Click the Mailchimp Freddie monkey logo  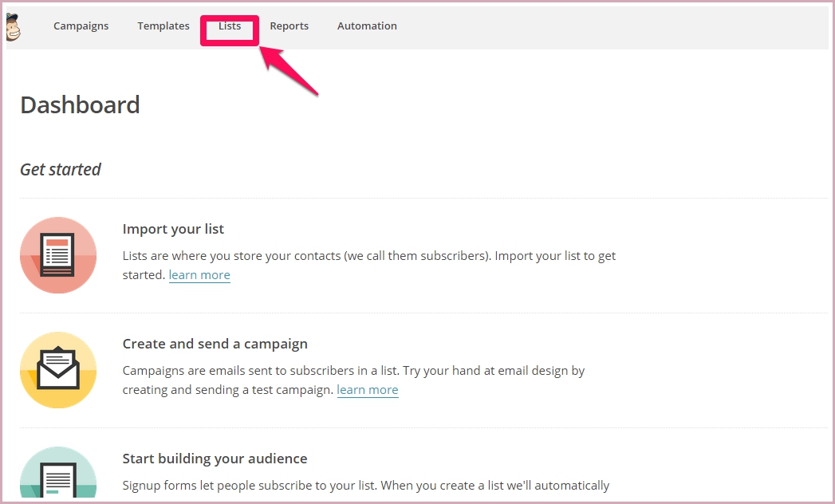click(x=13, y=27)
